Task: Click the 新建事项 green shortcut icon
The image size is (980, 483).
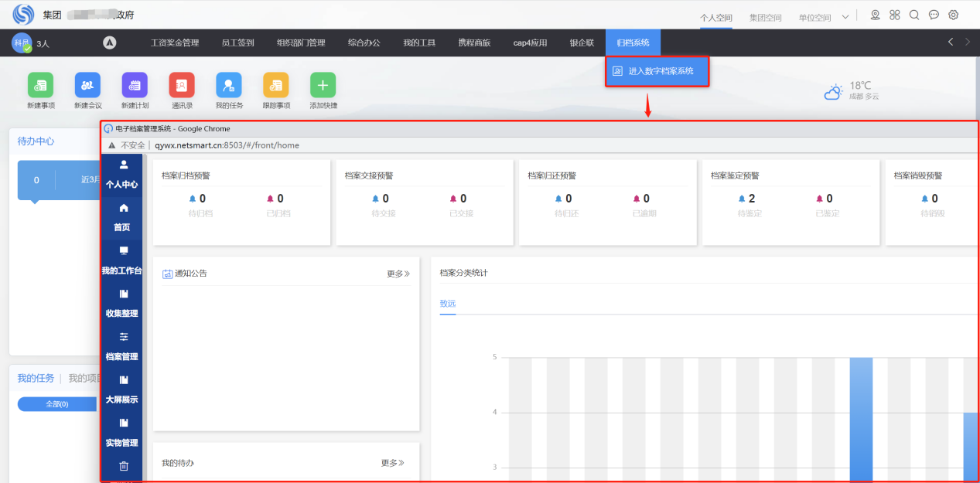Action: pos(40,85)
